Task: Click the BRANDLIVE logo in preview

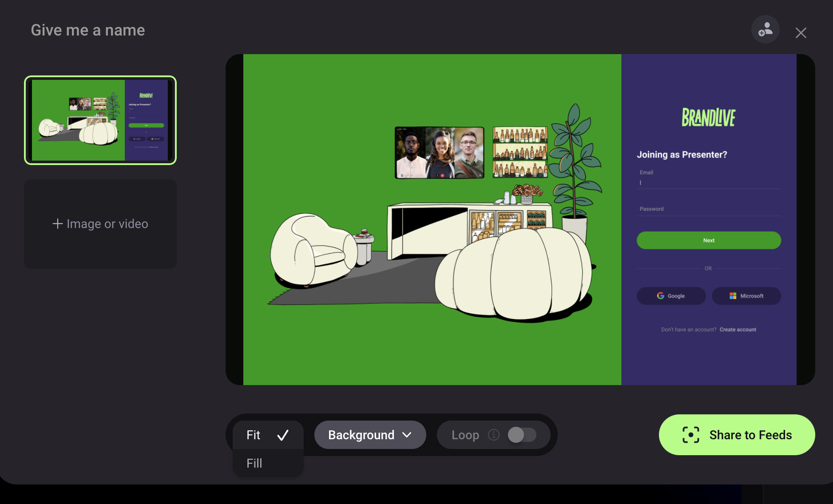Action: (709, 118)
